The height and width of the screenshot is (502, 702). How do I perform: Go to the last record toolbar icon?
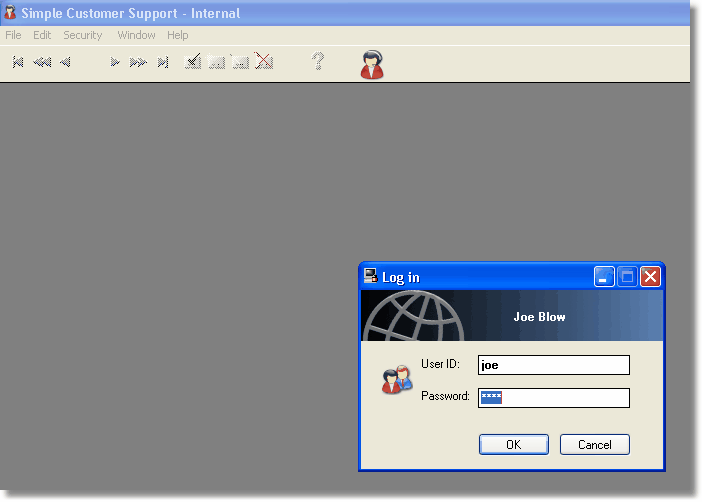click(x=163, y=62)
